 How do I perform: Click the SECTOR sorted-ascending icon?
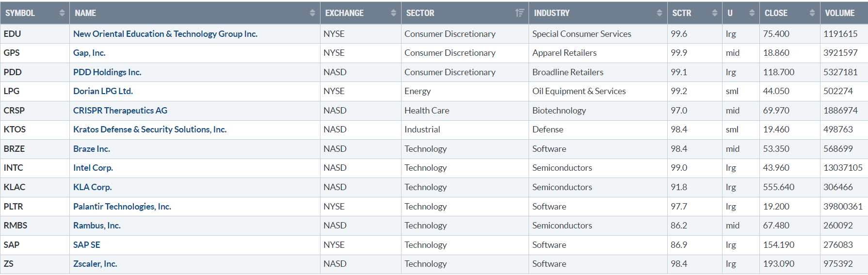pos(519,13)
